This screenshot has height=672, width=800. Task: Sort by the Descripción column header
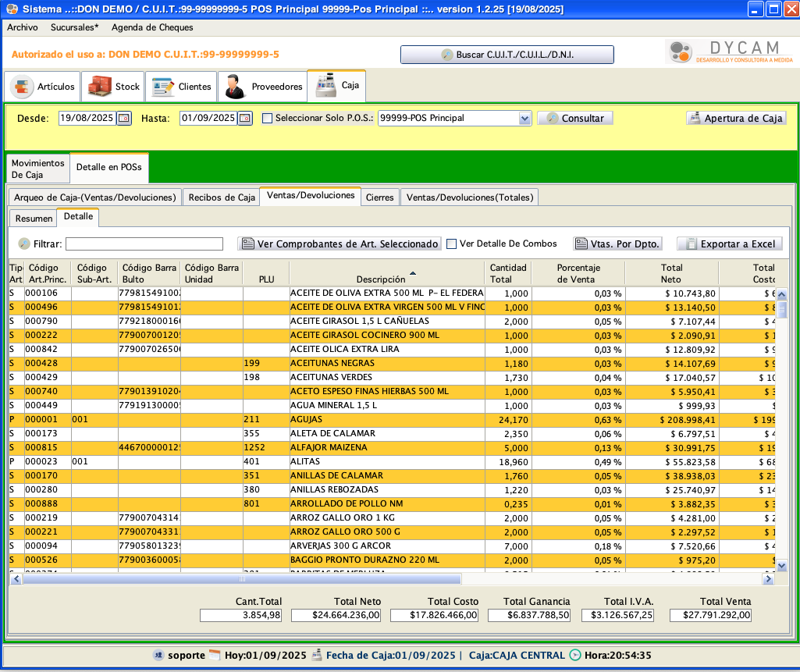[381, 279]
